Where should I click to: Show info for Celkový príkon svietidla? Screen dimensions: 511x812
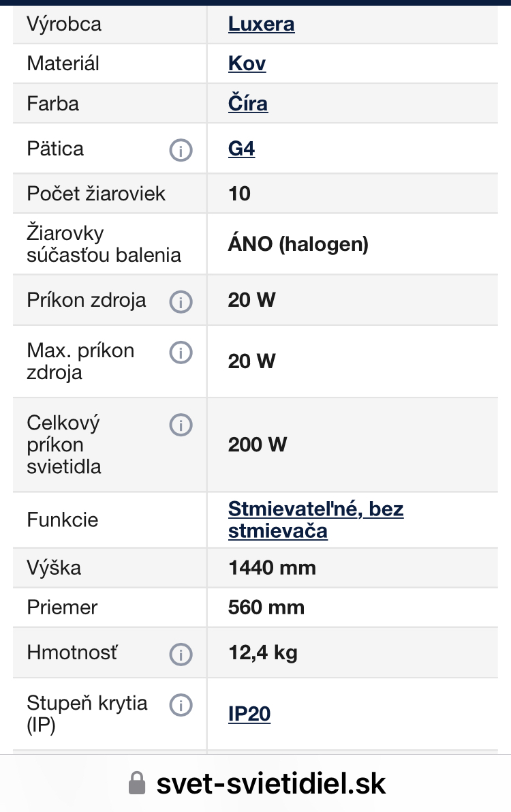181,425
